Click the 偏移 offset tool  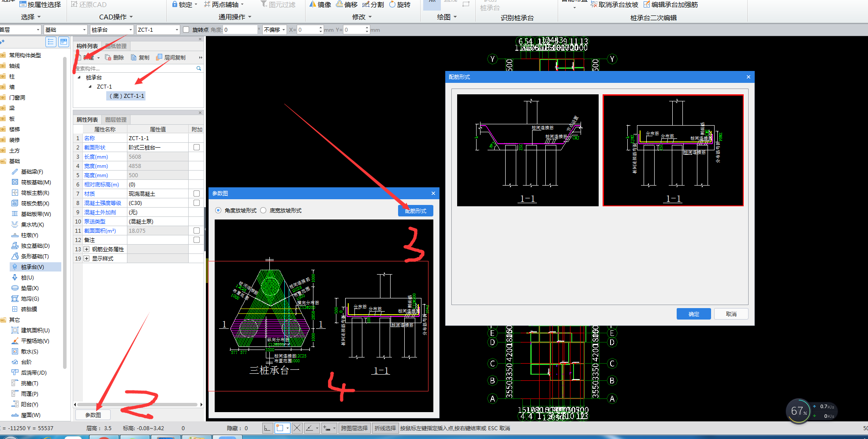tap(346, 4)
